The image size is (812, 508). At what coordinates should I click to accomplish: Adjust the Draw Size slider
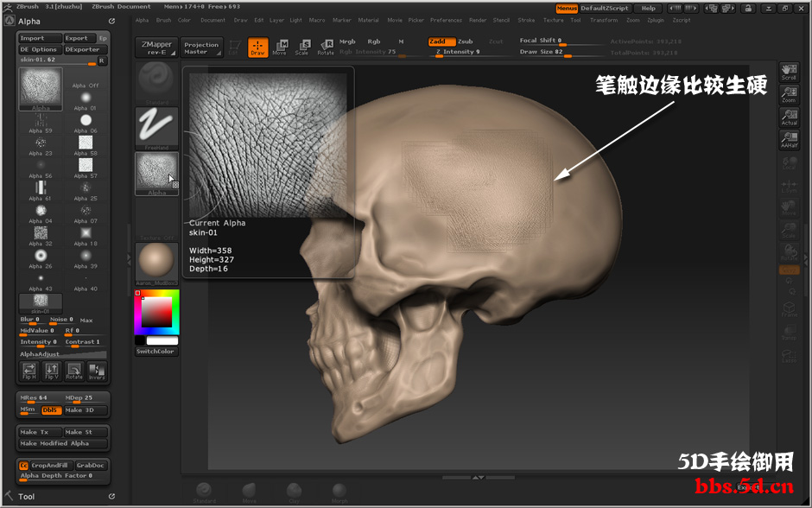point(561,53)
